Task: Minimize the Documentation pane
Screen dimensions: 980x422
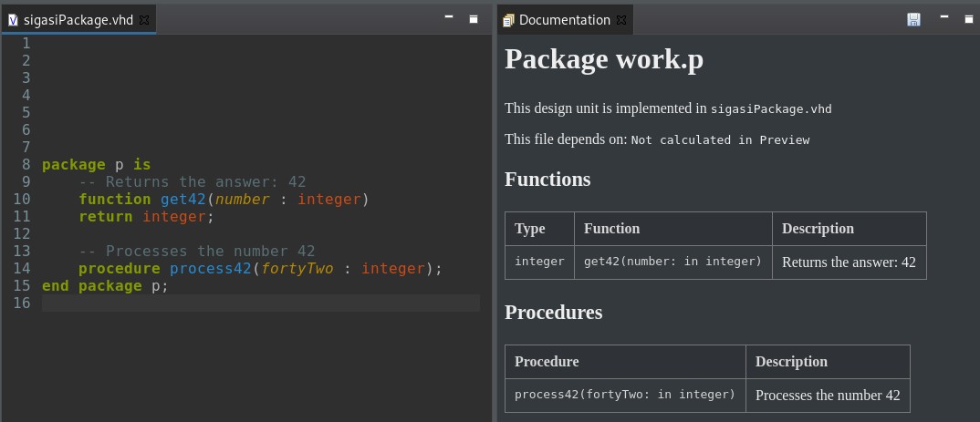Action: pyautogui.click(x=944, y=17)
